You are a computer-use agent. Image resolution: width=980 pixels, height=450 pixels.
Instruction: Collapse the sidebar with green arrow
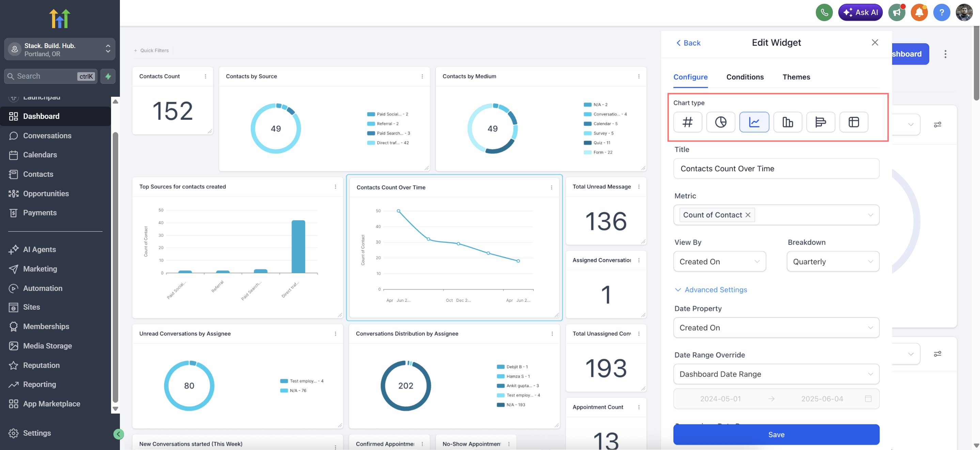pos(119,434)
